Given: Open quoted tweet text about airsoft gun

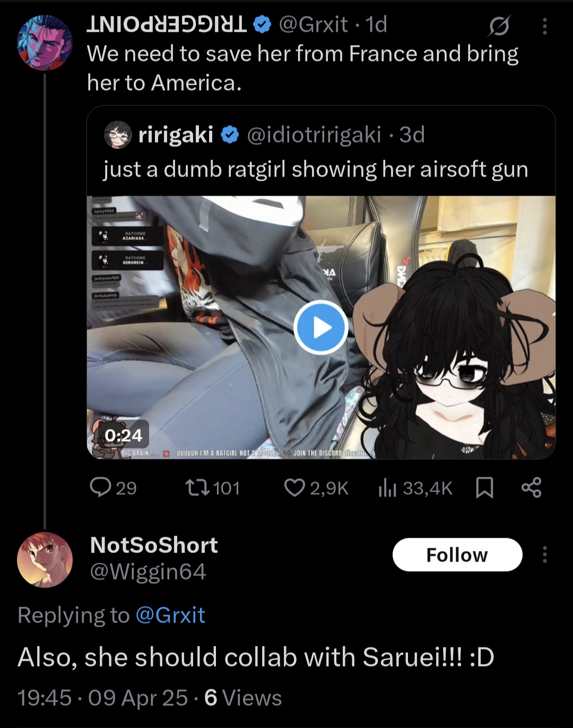Looking at the screenshot, I should [316, 169].
